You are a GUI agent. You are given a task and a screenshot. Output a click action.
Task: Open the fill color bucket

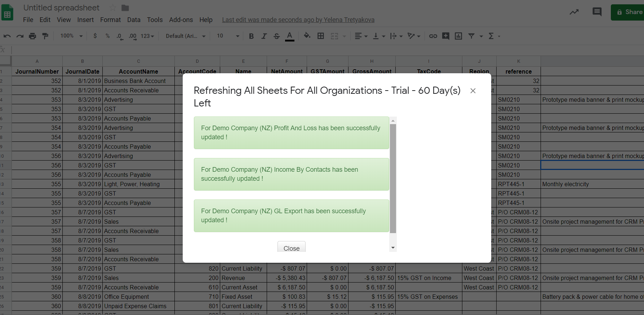pos(307,36)
